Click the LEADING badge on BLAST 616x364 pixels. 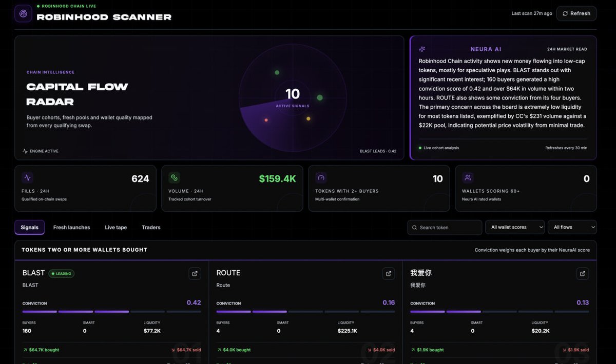[x=62, y=273]
